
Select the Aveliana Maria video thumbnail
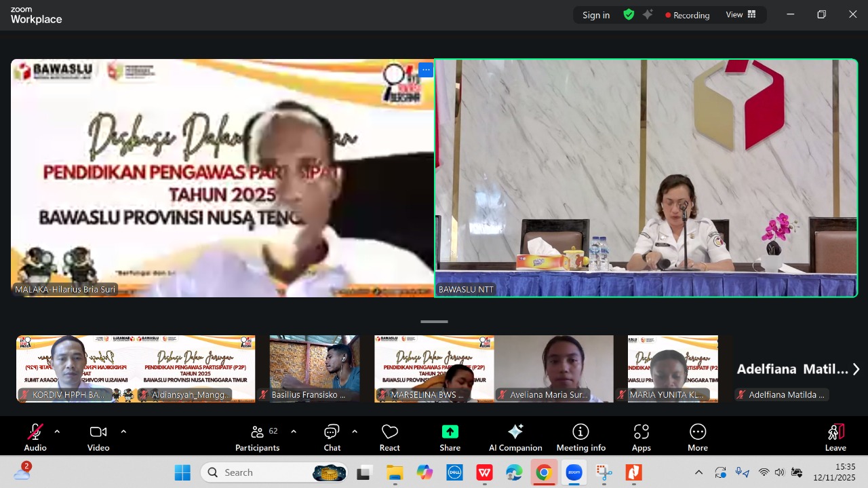(553, 369)
